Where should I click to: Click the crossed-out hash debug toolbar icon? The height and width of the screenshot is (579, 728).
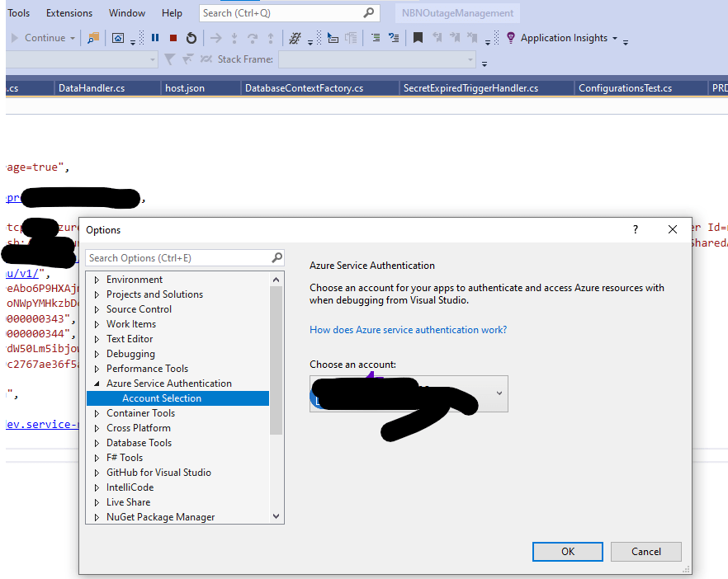[x=295, y=38]
